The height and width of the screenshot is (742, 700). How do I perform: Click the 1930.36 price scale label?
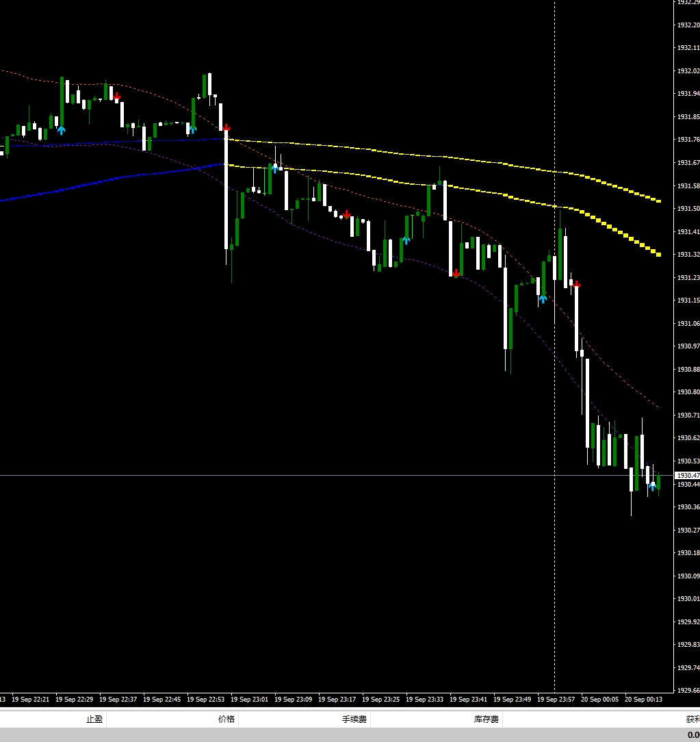coord(688,507)
